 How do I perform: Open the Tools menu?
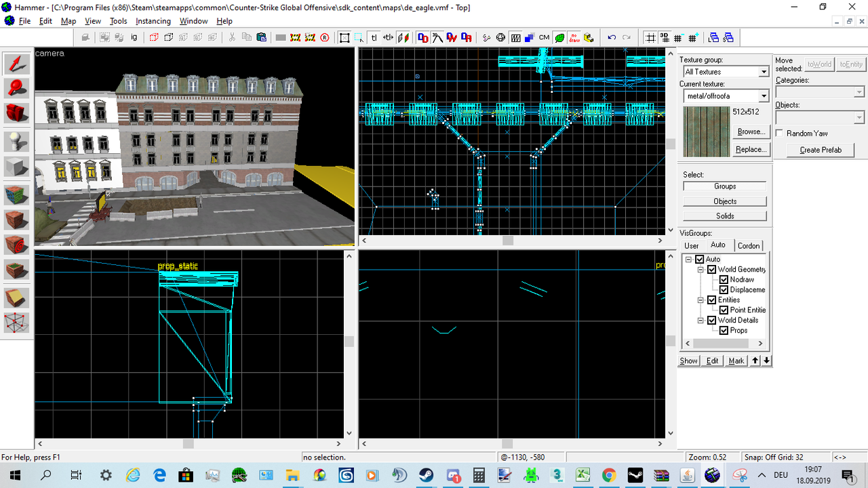[x=118, y=21]
